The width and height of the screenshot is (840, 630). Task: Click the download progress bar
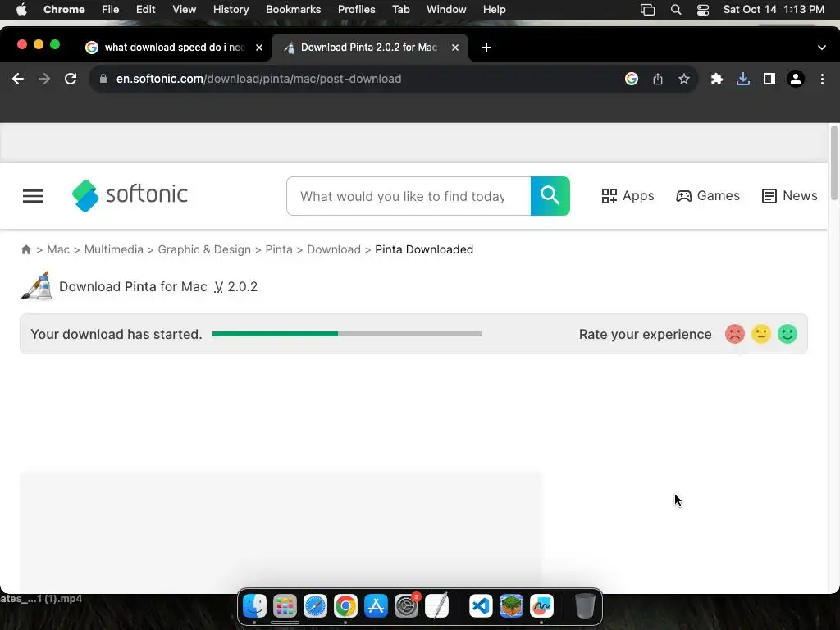point(347,334)
